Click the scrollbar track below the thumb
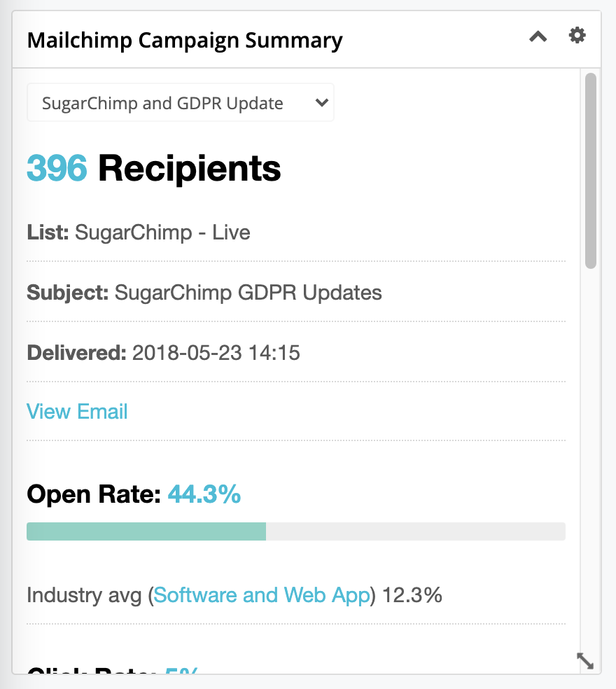Image resolution: width=616 pixels, height=689 pixels. [591, 457]
